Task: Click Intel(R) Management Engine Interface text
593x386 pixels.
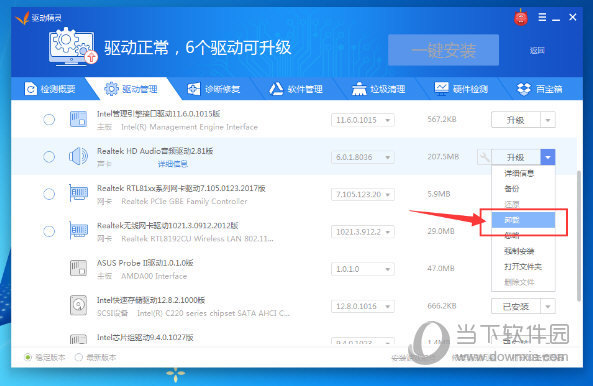Action: tap(189, 127)
